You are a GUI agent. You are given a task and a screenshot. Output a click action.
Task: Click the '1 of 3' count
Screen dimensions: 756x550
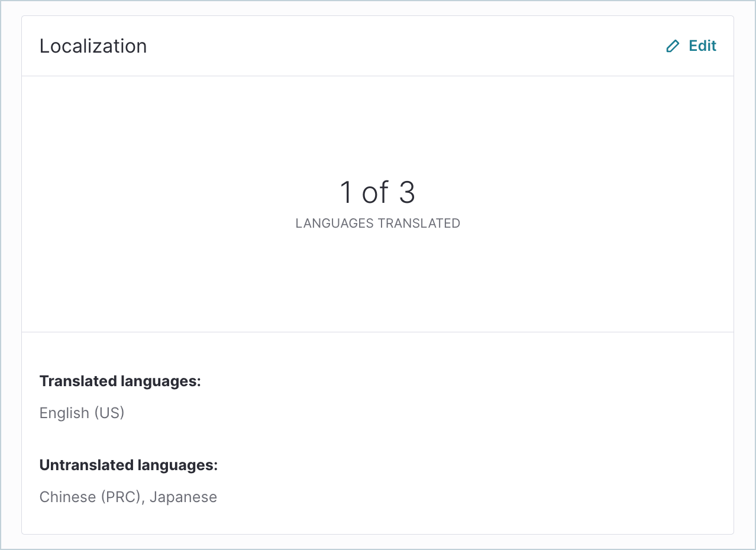click(x=377, y=192)
